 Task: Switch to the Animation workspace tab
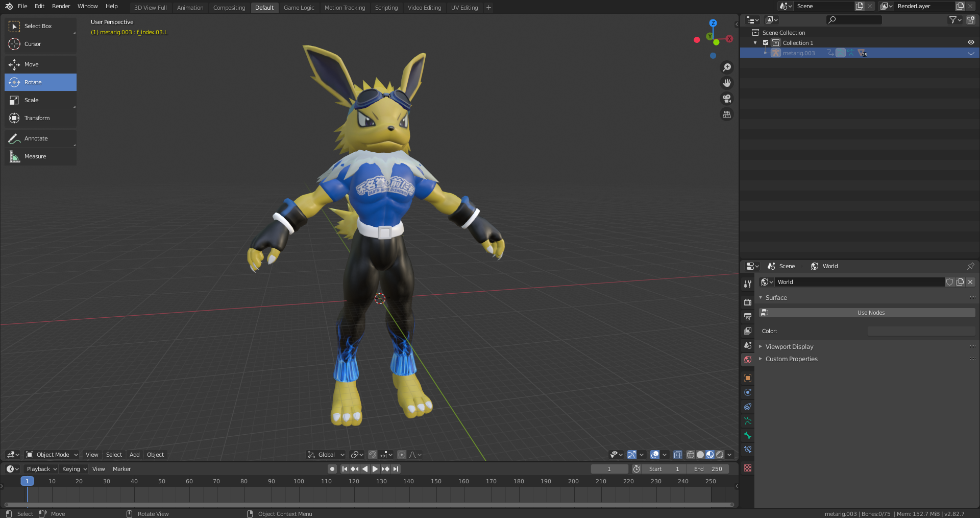click(190, 8)
